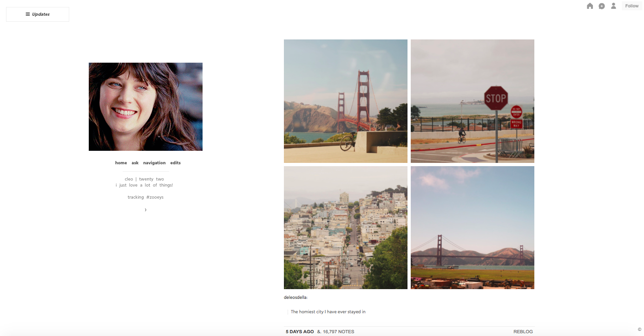Open the Tumblr dashboard home icon
This screenshot has width=644, height=336.
click(590, 6)
